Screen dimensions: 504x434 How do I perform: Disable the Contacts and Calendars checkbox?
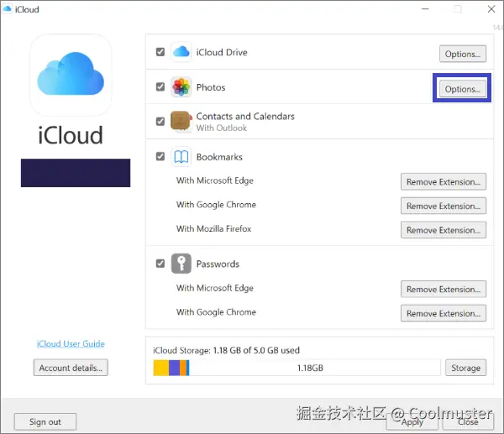click(x=160, y=122)
